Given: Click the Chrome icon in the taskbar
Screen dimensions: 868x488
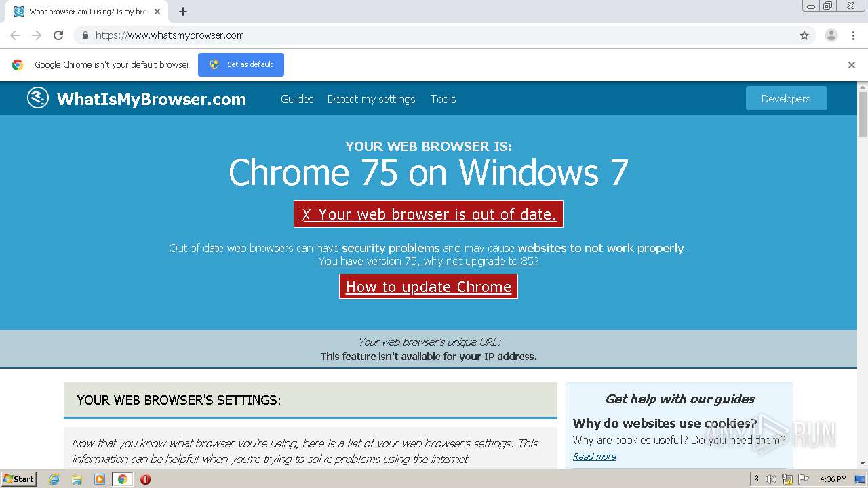Looking at the screenshot, I should 122,479.
